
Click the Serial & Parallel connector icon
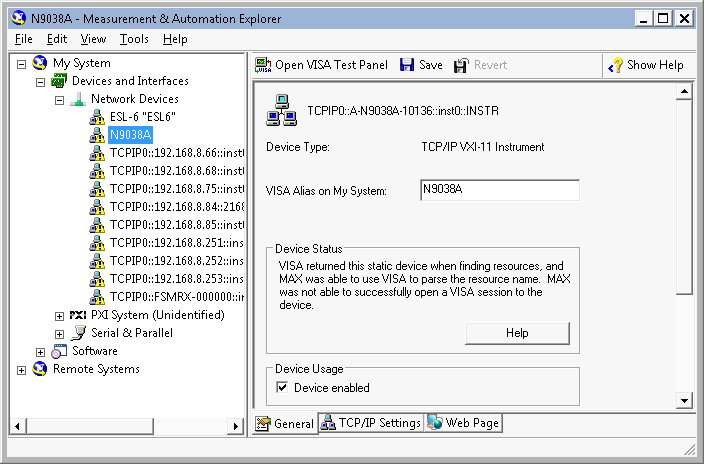79,333
